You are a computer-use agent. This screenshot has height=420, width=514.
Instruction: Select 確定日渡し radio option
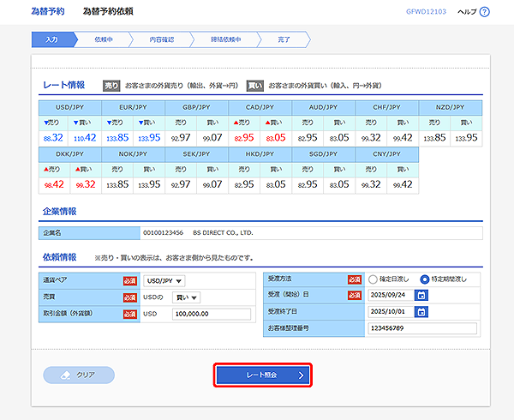[x=373, y=279]
